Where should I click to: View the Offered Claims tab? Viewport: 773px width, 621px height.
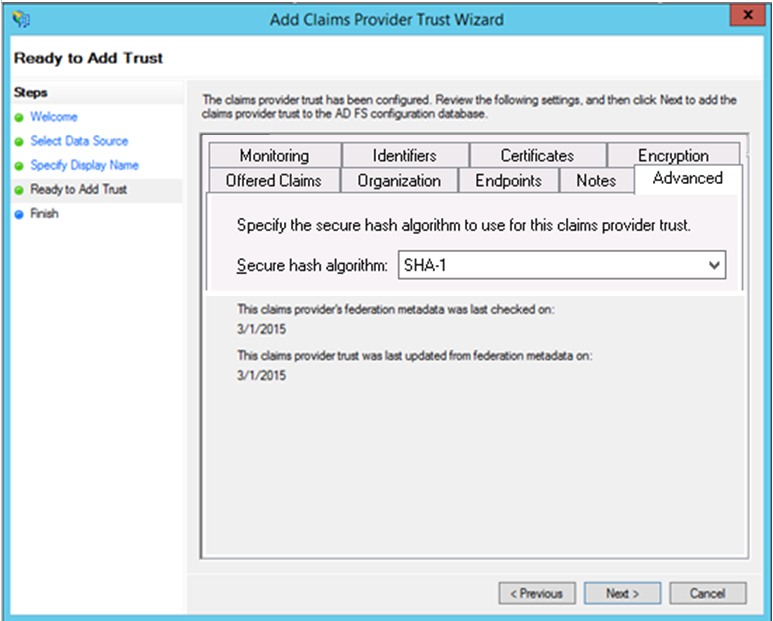click(x=273, y=181)
